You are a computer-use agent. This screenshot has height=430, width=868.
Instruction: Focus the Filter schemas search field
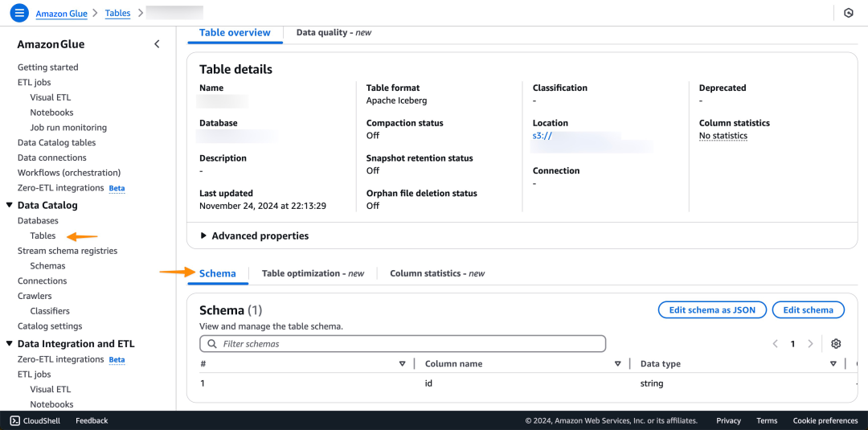point(403,344)
